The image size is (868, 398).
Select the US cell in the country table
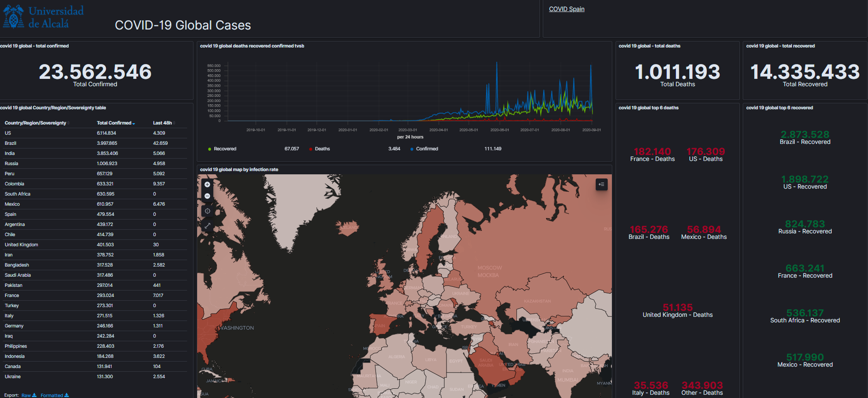click(x=8, y=133)
